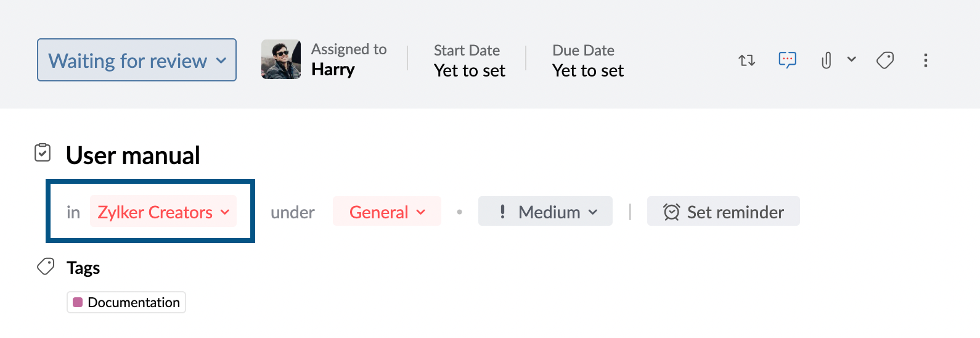Open the Zylker Creators project dropdown
This screenshot has height=338, width=980.
pyautogui.click(x=163, y=212)
